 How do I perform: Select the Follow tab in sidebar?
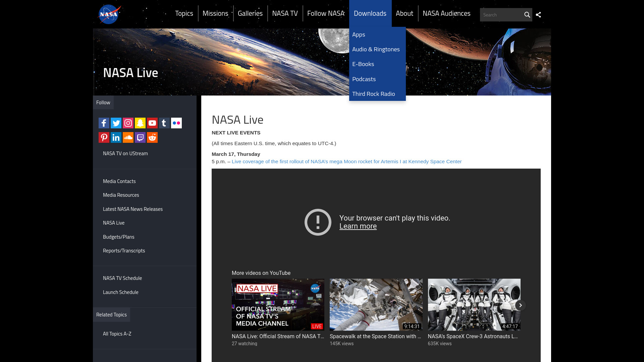(103, 103)
